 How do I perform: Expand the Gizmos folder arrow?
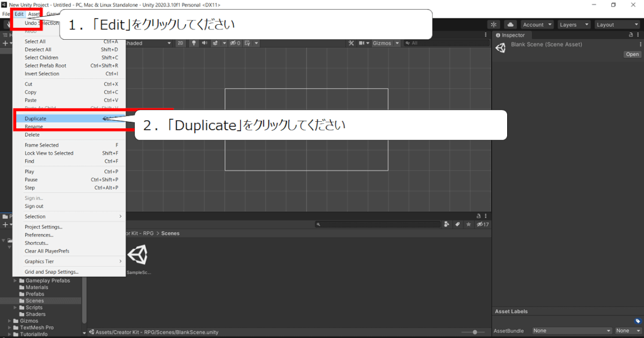point(9,321)
